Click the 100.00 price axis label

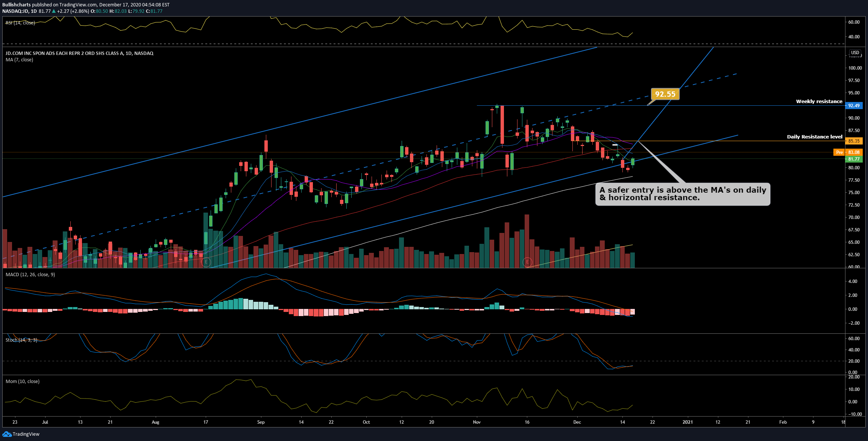[x=855, y=68]
